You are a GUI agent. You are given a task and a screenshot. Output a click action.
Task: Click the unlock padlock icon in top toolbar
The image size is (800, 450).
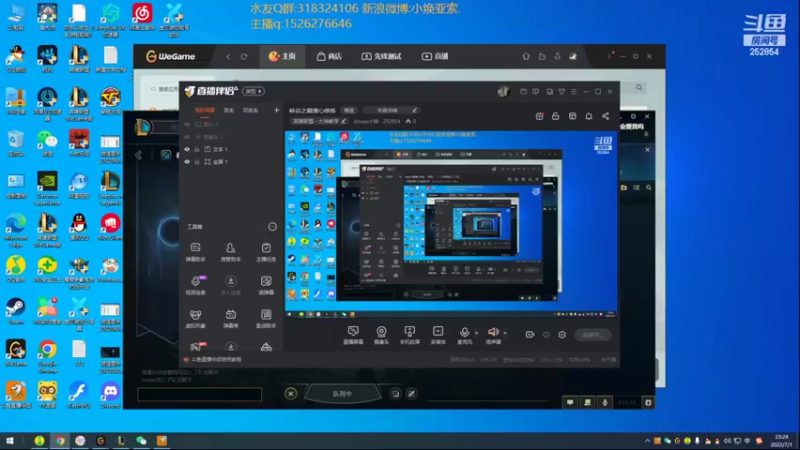556,116
